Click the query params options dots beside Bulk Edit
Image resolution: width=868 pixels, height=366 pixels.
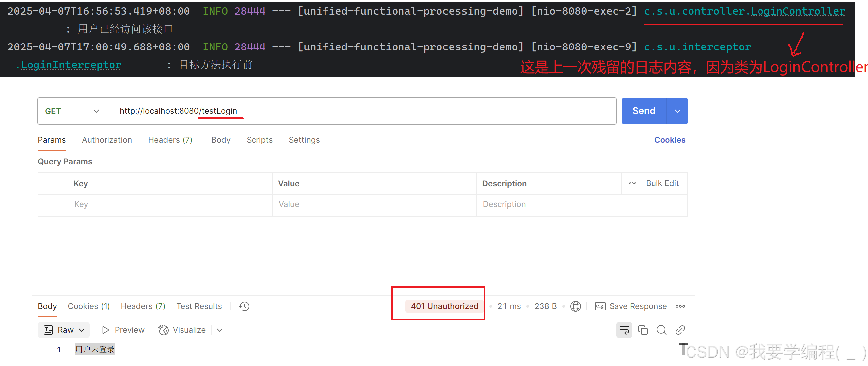click(x=632, y=183)
